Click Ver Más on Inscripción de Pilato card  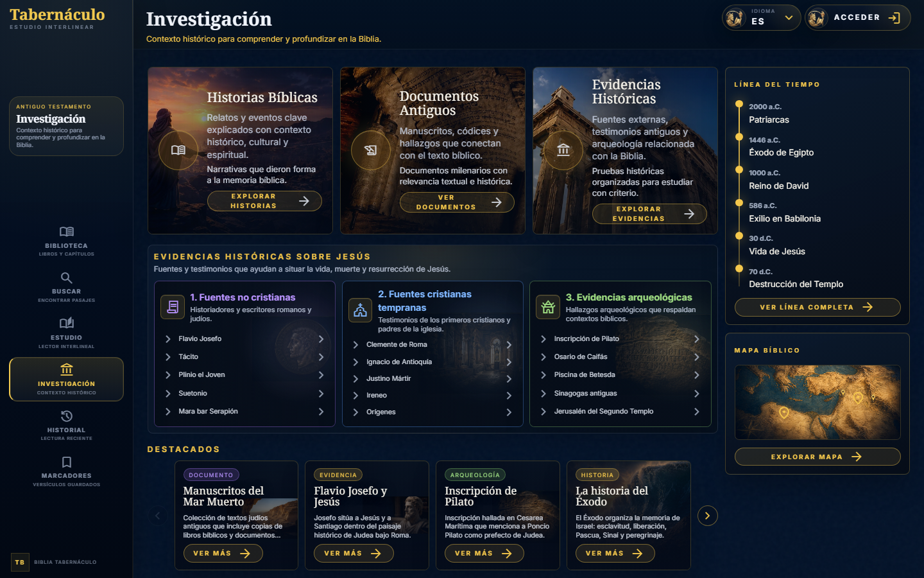[485, 554]
